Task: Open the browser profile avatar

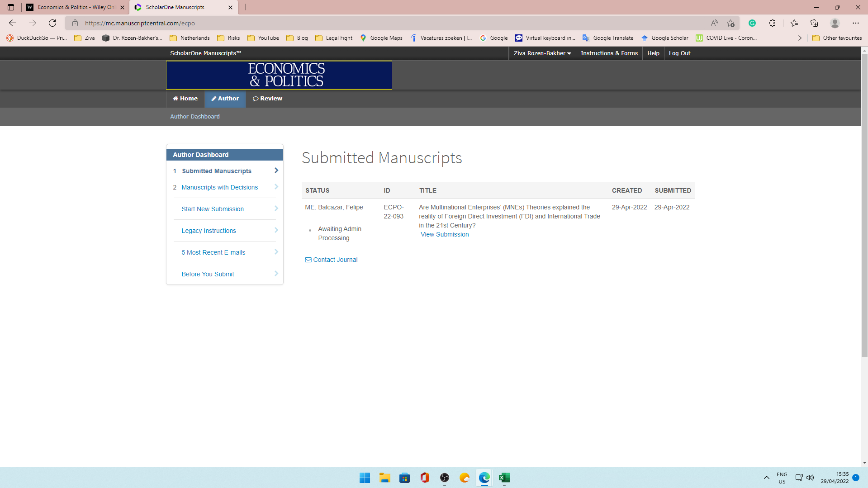Action: click(x=835, y=23)
